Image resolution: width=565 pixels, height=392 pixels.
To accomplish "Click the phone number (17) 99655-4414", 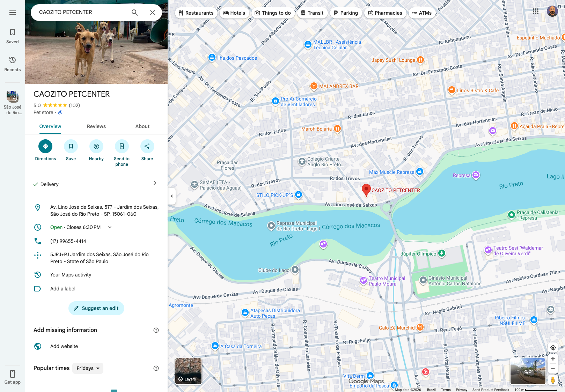I will [68, 241].
